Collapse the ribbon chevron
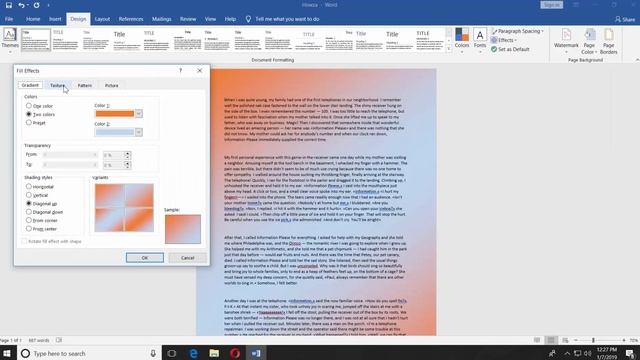This screenshot has height=360, width=640. 637,60
